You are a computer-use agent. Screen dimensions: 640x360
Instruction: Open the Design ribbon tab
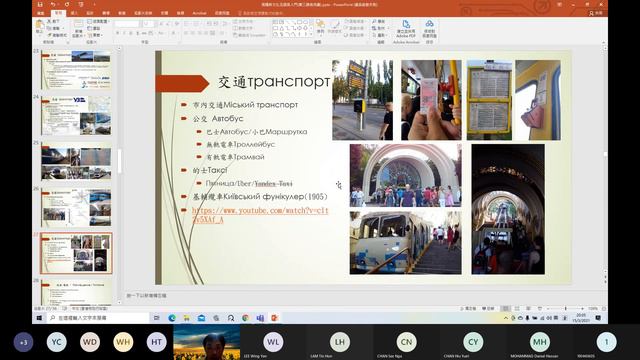pos(90,13)
